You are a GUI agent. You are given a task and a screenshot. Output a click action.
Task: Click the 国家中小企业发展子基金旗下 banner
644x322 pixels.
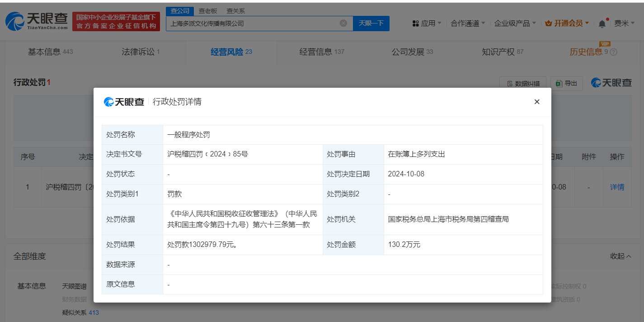pyautogui.click(x=116, y=22)
